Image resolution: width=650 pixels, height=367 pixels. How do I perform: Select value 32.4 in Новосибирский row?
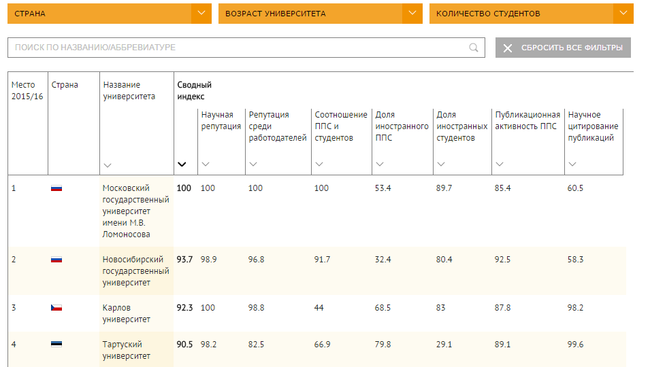(x=383, y=260)
